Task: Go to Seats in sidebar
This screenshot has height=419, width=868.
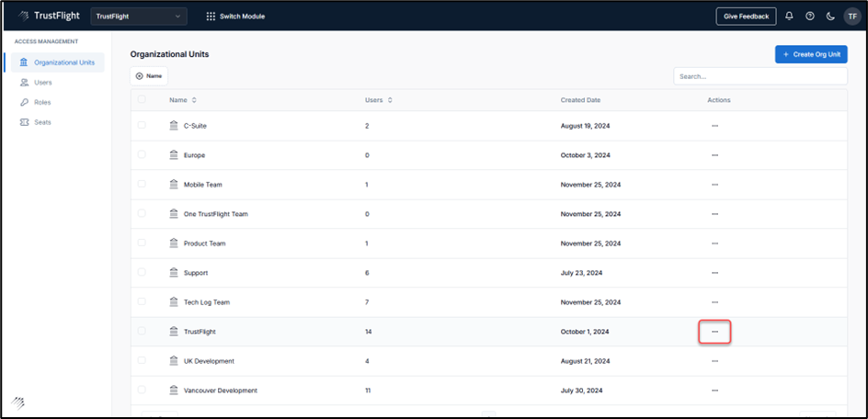Action: (x=42, y=122)
